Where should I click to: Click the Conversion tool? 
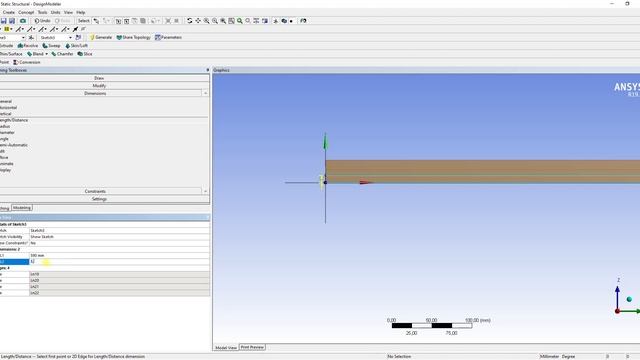(27, 62)
